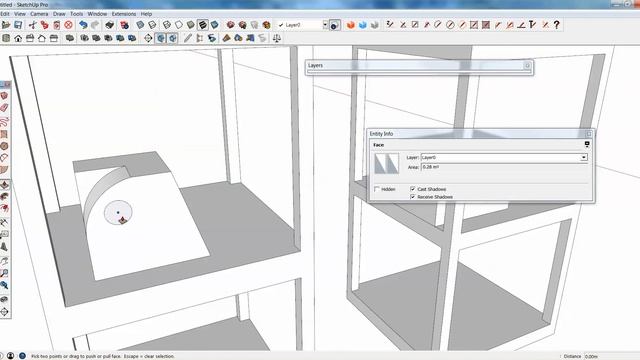The width and height of the screenshot is (640, 360).
Task: Click the Distance measurement box
Action: coord(611,356)
